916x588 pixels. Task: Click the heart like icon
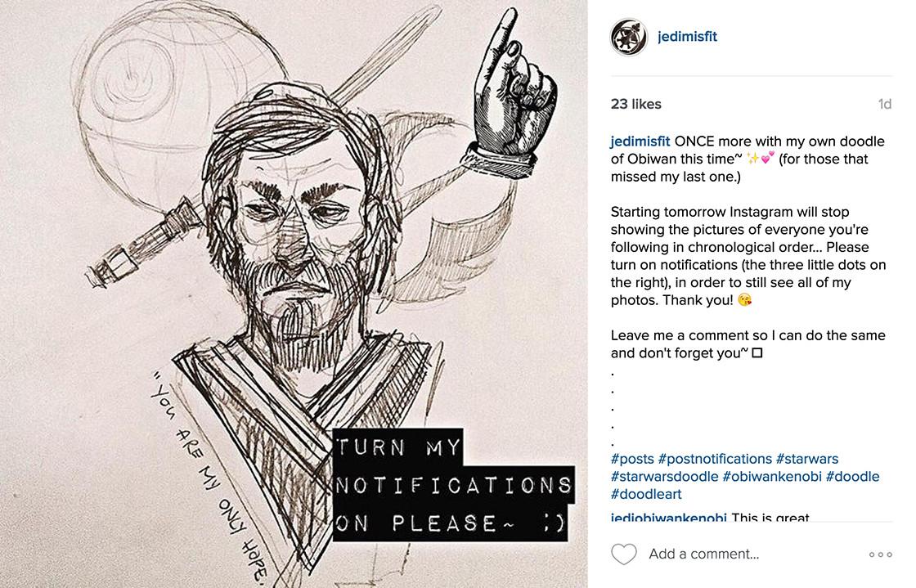coord(623,554)
